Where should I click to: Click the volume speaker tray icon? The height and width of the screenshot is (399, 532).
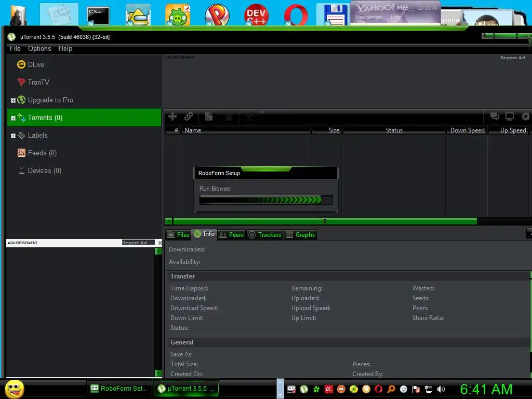click(x=441, y=389)
